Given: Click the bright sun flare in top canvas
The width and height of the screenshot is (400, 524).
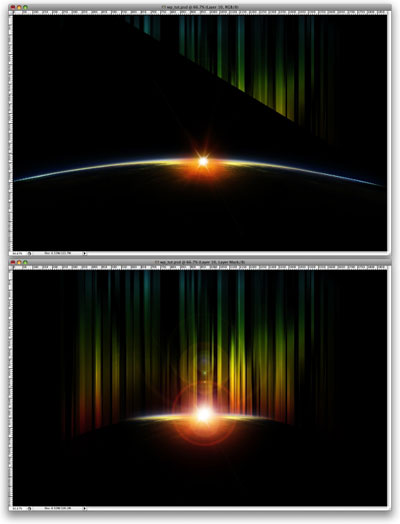Looking at the screenshot, I should 203,162.
